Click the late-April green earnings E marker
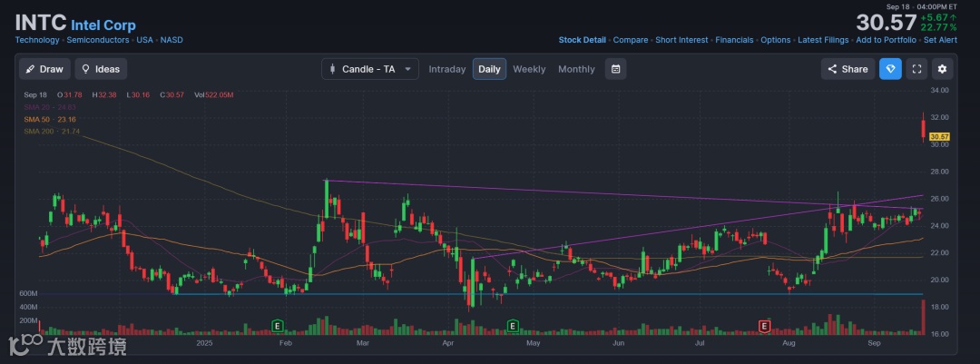The image size is (980, 364). 513,325
